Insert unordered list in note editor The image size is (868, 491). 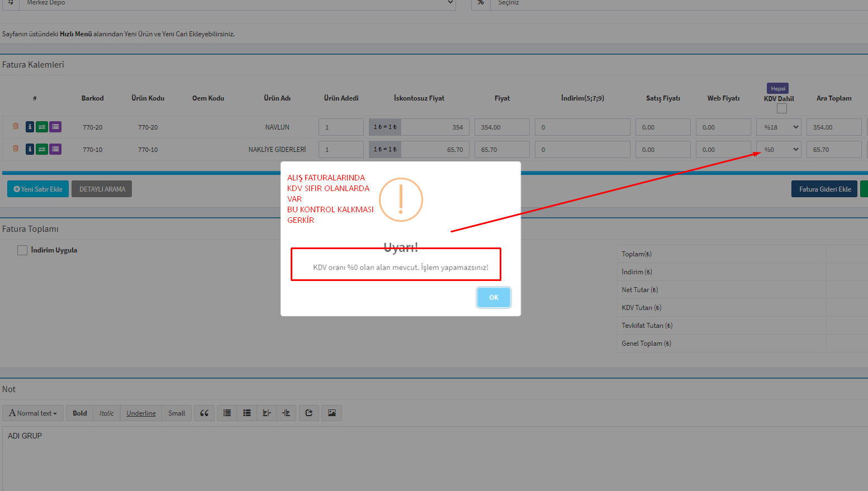[227, 413]
